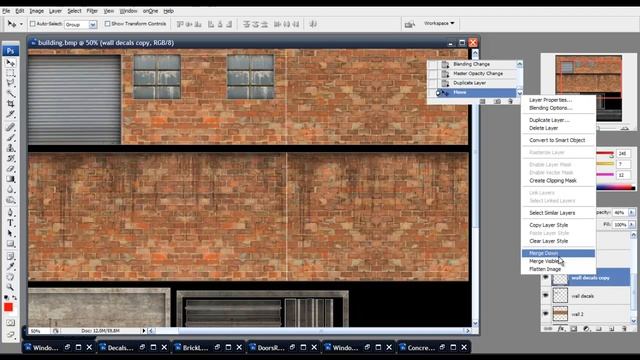
Task: Open the File menu
Action: pyautogui.click(x=6, y=11)
